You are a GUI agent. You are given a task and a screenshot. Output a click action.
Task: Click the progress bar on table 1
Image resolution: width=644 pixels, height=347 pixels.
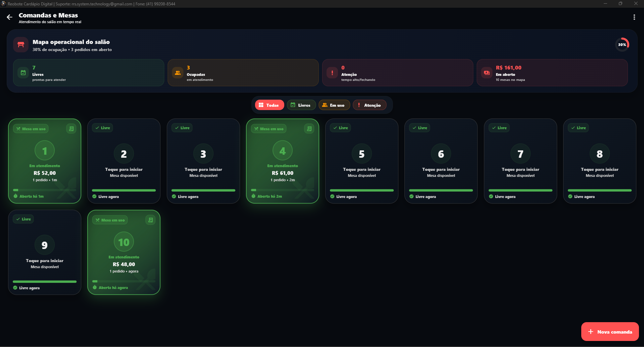pyautogui.click(x=45, y=190)
